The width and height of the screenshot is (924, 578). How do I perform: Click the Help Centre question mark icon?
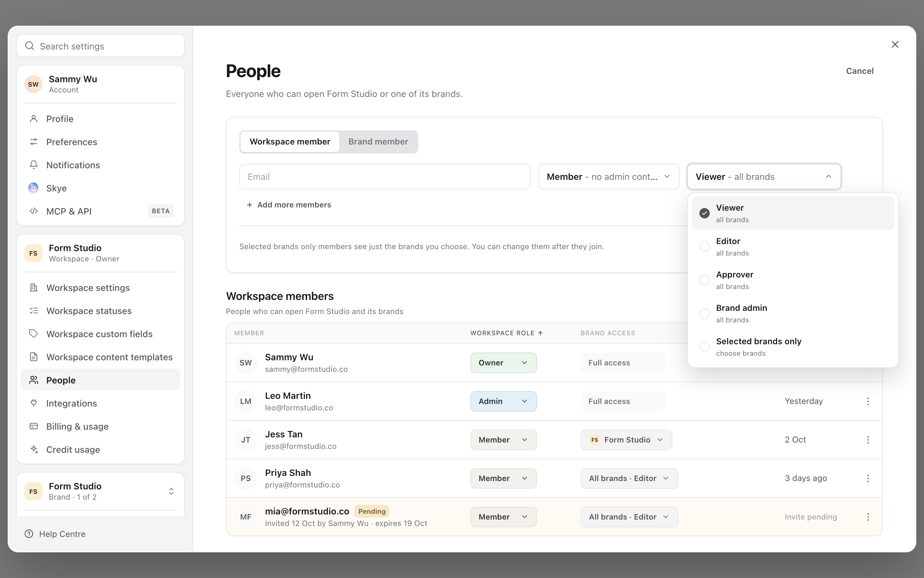click(x=29, y=534)
